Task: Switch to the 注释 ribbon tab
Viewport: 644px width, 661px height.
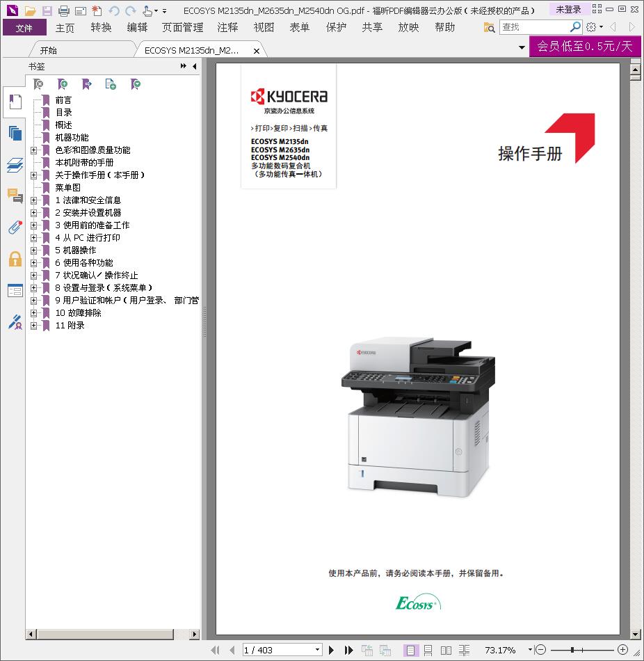Action: pyautogui.click(x=227, y=28)
